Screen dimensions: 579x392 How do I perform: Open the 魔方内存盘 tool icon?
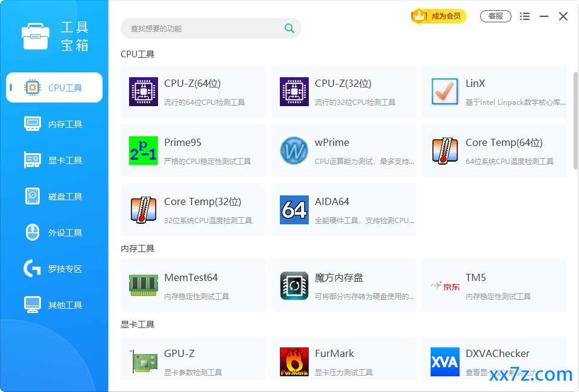point(294,286)
